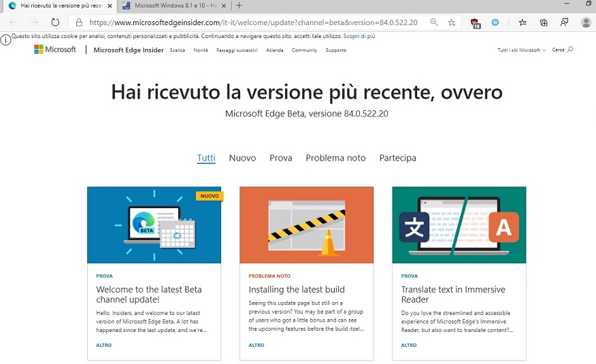Image resolution: width=596 pixels, height=364 pixels.
Task: Select the Problema noto filter tab
Action: point(335,158)
